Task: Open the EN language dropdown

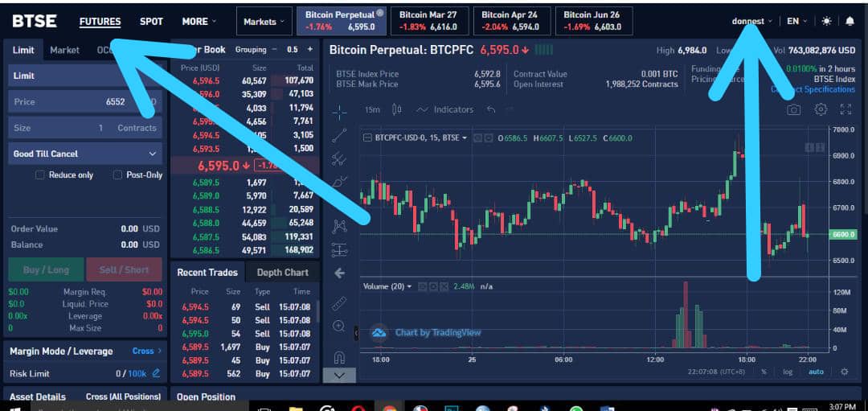Action: tap(797, 21)
